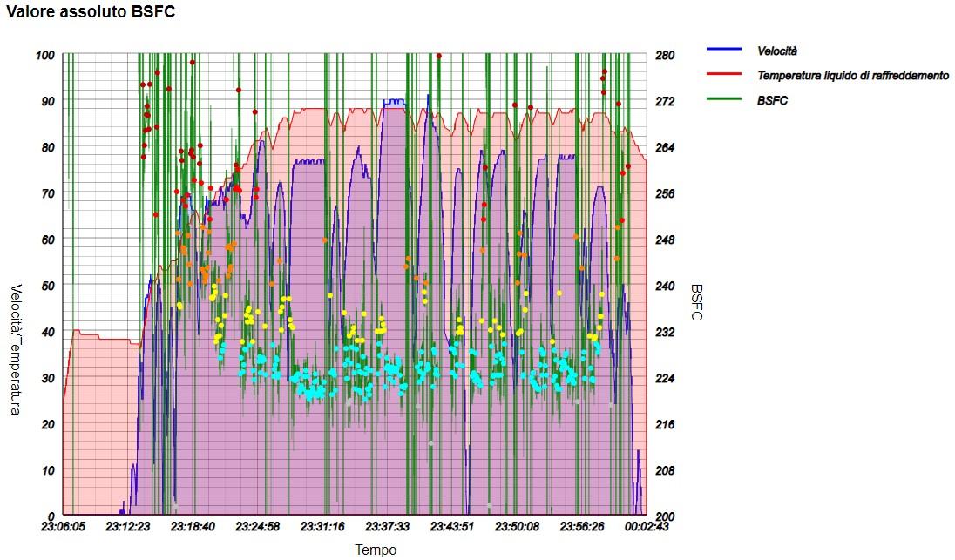Click the 23:06:05 time tick label
This screenshot has width=955, height=560.
pyautogui.click(x=63, y=527)
